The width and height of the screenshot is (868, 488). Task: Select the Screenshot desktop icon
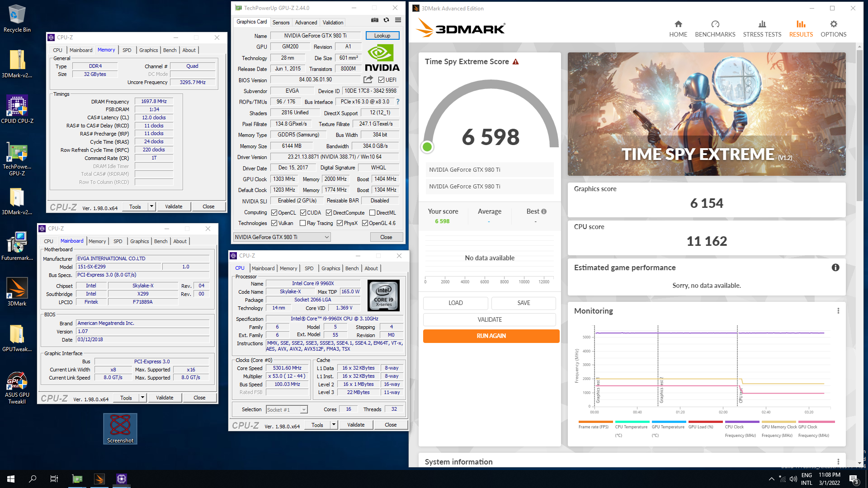[120, 429]
